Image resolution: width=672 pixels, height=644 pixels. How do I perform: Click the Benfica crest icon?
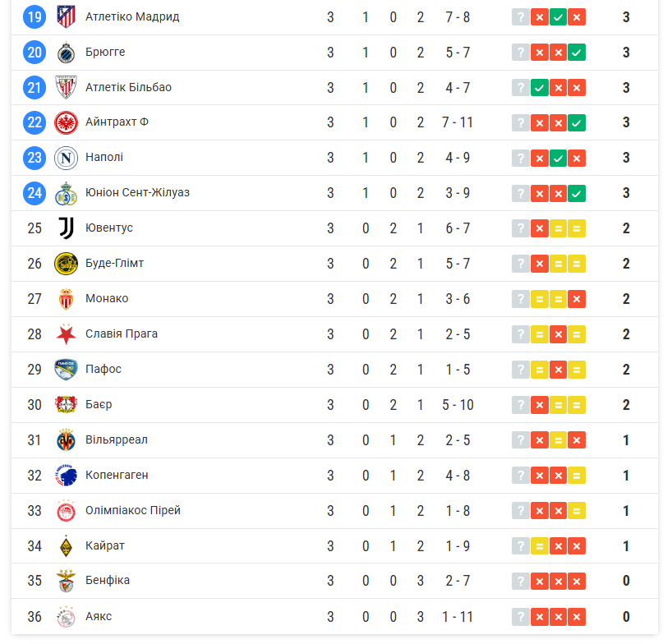(x=66, y=581)
